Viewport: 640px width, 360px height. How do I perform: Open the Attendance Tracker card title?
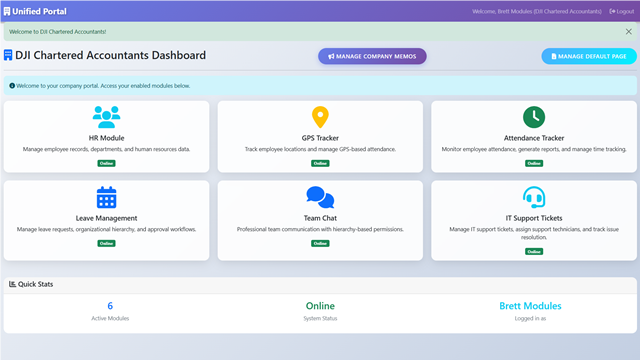534,138
